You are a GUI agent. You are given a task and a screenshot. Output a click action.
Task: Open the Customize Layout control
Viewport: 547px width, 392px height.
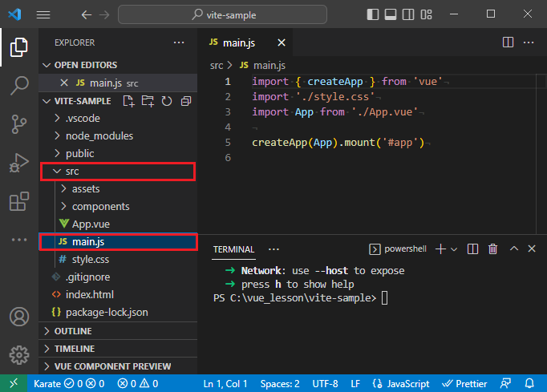427,14
